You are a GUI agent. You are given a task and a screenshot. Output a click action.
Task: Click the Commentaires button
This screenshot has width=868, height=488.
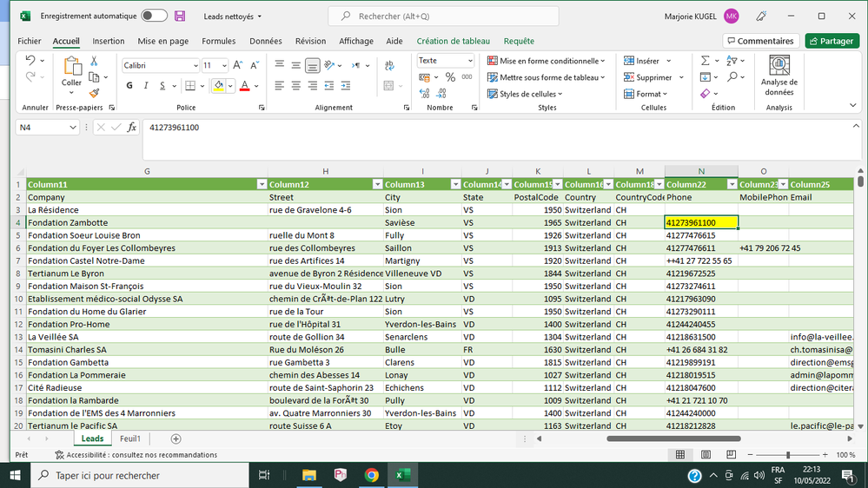pos(760,41)
